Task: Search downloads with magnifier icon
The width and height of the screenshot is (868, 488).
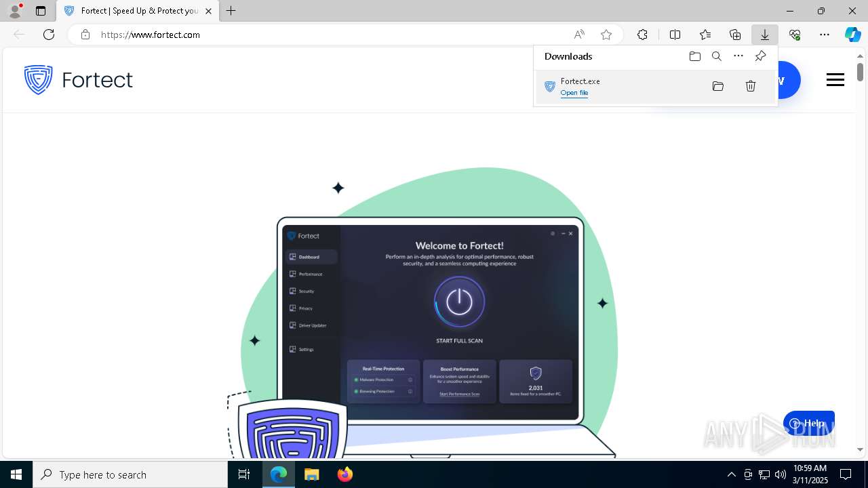Action: point(717,56)
